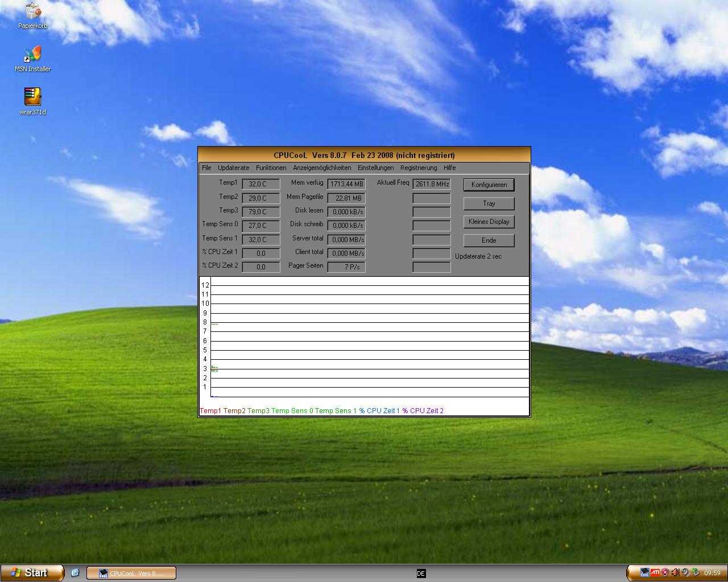
Task: Click the quick launch icon next to Start
Action: [x=75, y=573]
